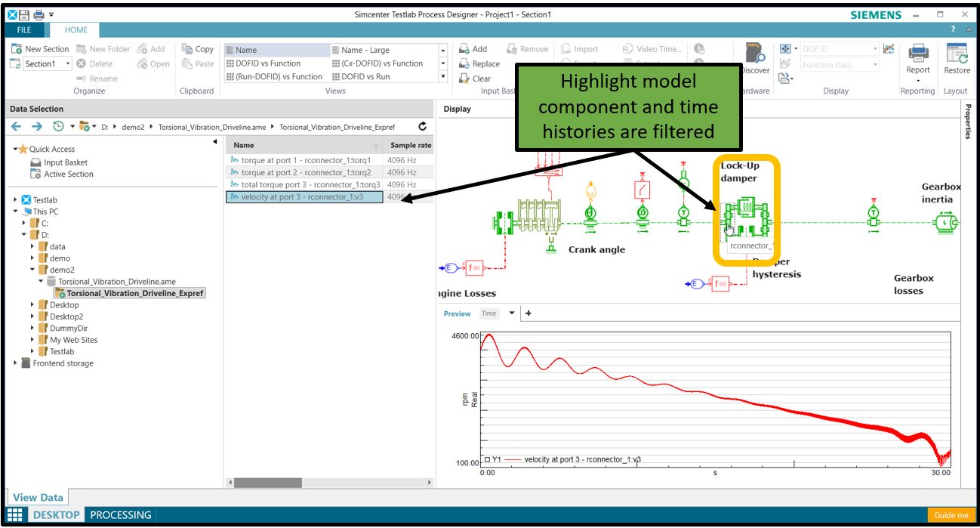
Task: Click demo2 in the breadcrumb path
Action: coord(133,127)
